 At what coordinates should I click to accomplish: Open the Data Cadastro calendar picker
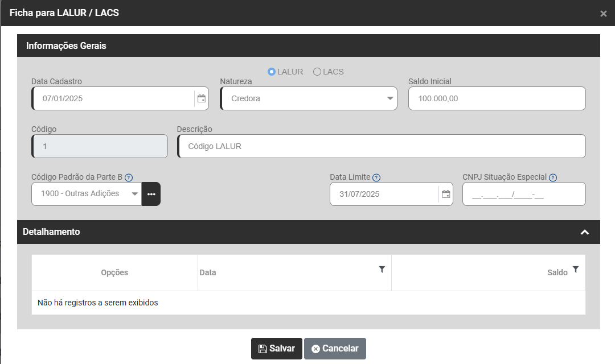click(202, 98)
